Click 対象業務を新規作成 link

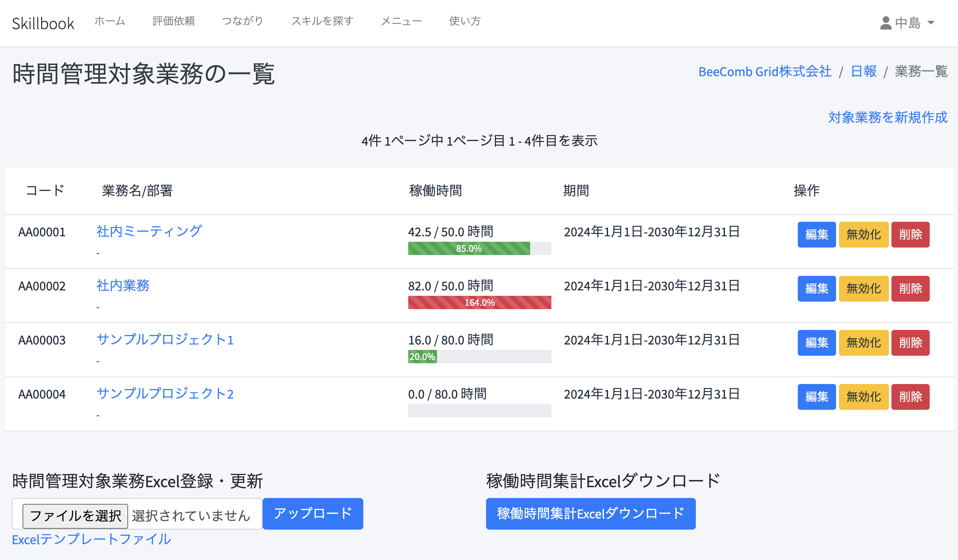click(888, 117)
